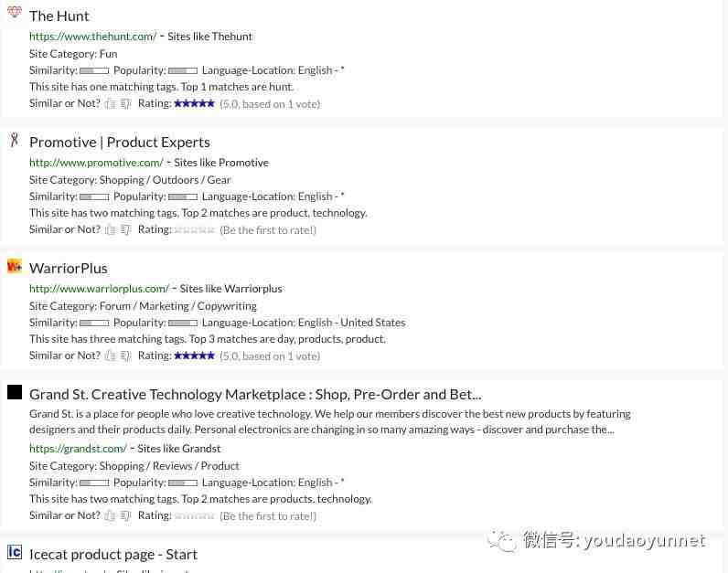Screen dimensions: 728x573
Task: Vote thumbs down on the Promotive listing
Action: (x=126, y=230)
